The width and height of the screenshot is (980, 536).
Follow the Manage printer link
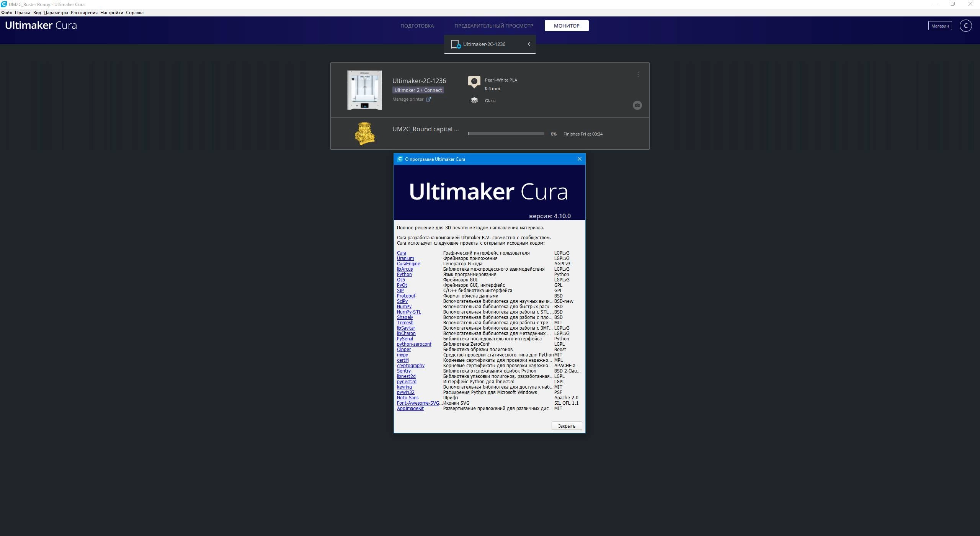pyautogui.click(x=408, y=99)
